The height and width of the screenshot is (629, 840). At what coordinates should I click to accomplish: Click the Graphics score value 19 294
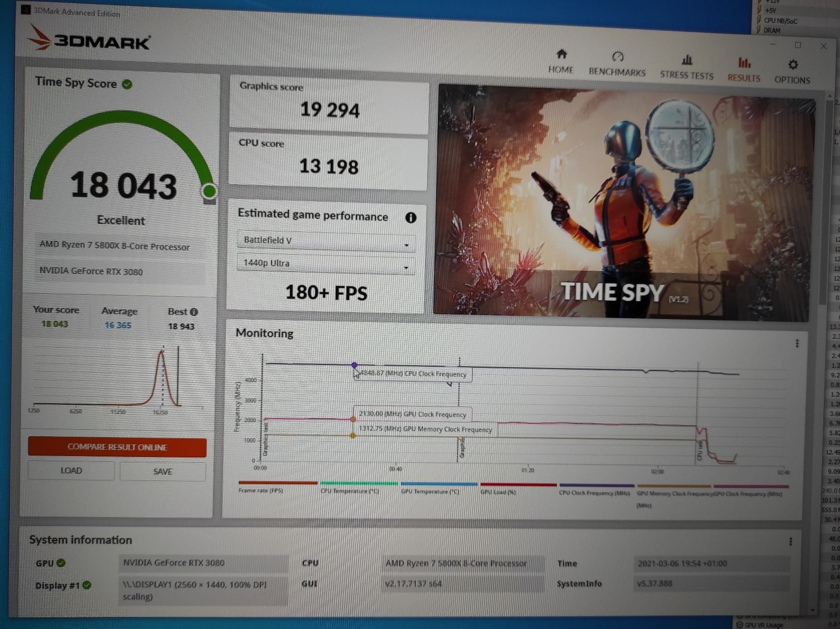330,110
